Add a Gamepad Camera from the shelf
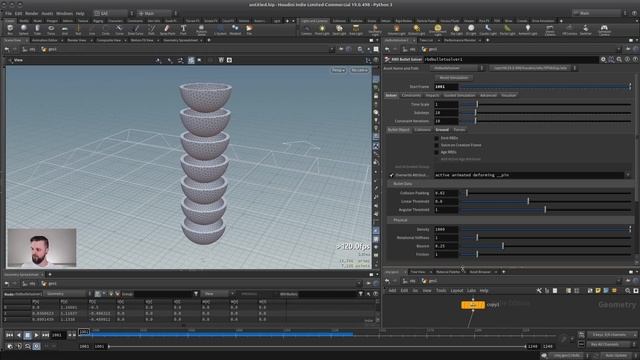 [x=604, y=29]
